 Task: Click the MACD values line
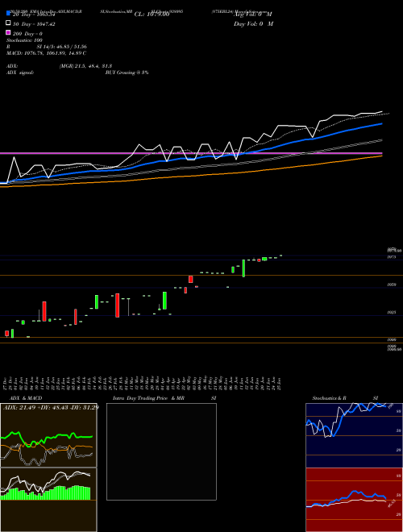tap(46, 53)
